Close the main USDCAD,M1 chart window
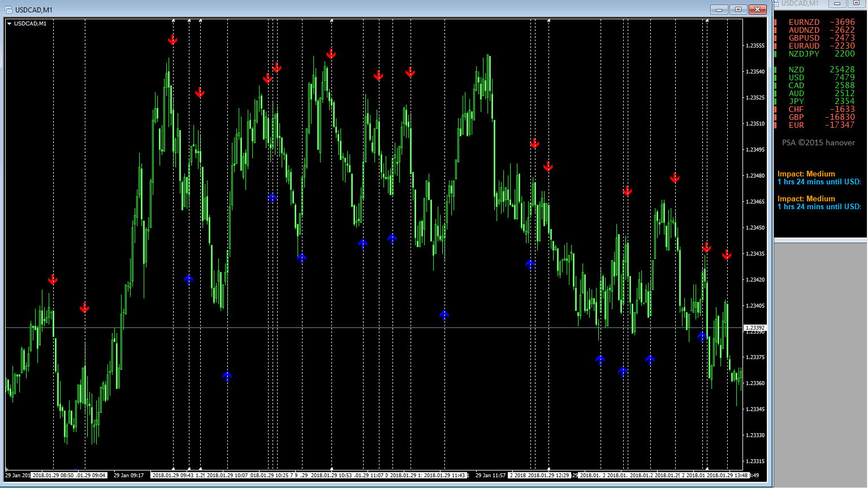 [757, 10]
